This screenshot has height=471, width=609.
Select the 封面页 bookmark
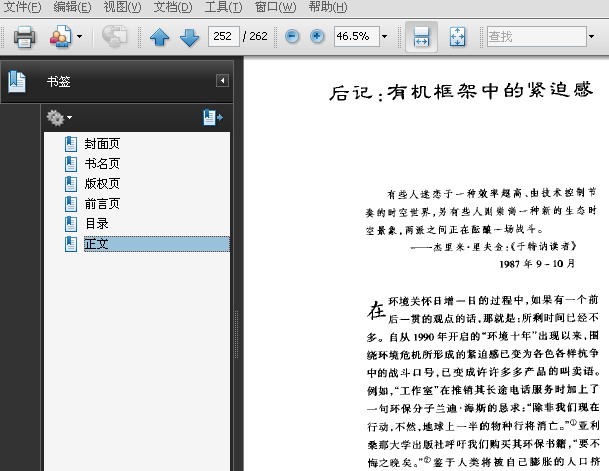102,144
